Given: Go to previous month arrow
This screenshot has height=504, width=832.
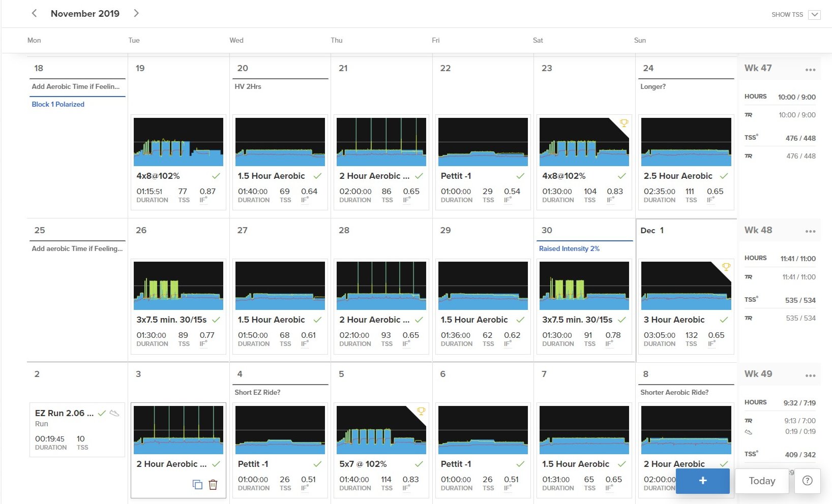Looking at the screenshot, I should click(34, 13).
